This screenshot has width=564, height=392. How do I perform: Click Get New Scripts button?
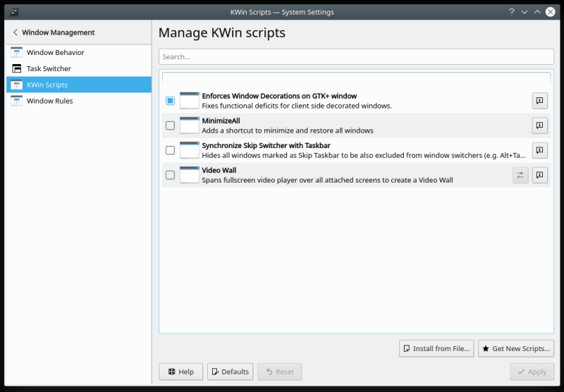[x=516, y=348]
